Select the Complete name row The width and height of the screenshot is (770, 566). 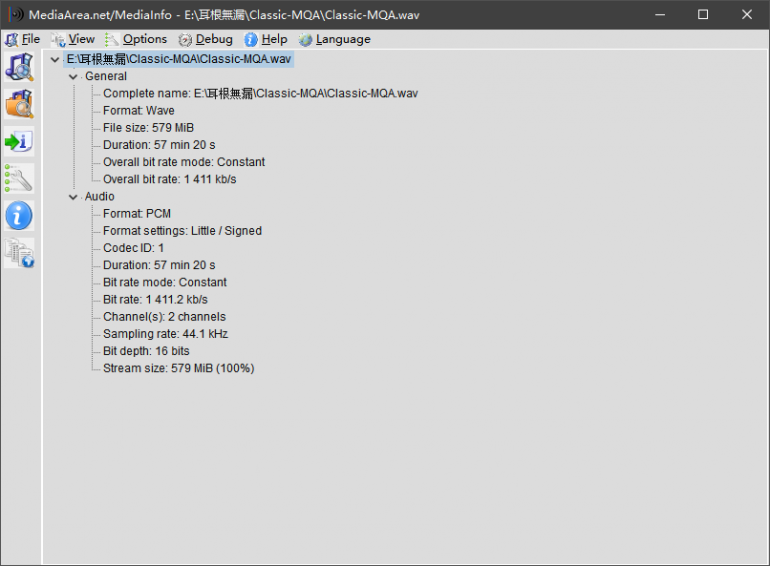[260, 93]
